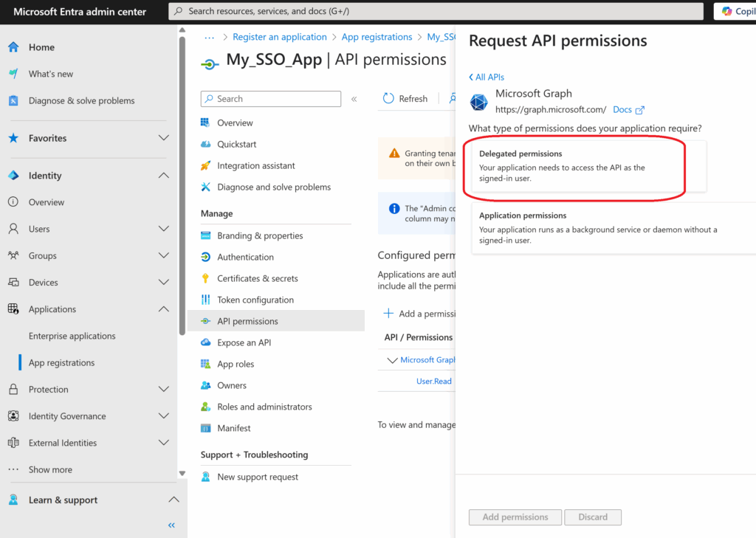This screenshot has height=538, width=756.
Task: Expand the External Identities chevron
Action: coord(164,443)
